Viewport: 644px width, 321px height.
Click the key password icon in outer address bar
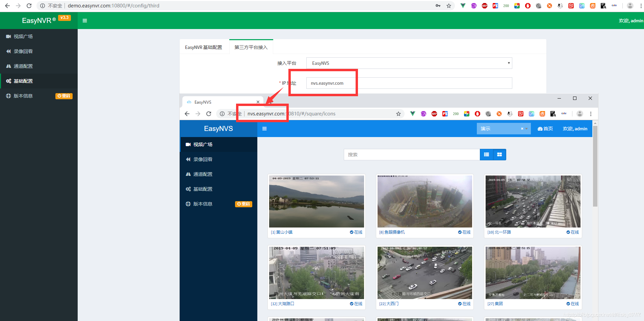[x=438, y=6]
